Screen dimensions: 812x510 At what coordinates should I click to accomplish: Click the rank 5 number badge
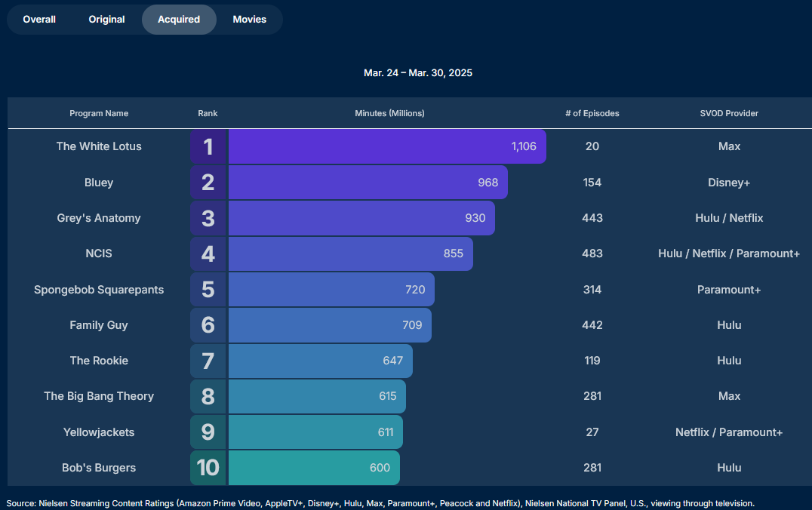click(x=208, y=290)
